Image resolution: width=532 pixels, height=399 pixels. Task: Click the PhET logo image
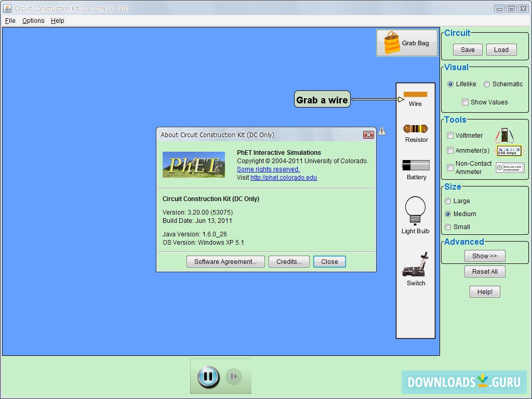click(194, 165)
